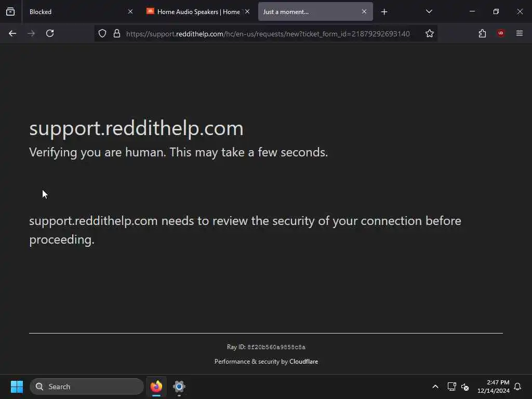Open Firefox application hamburger menu

click(x=520, y=33)
